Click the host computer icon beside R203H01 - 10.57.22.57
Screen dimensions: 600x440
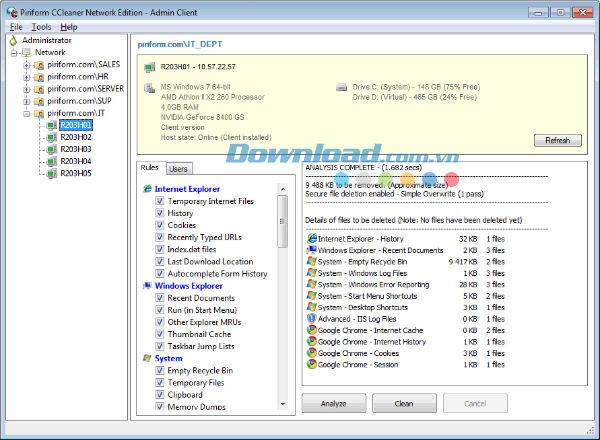[x=150, y=67]
